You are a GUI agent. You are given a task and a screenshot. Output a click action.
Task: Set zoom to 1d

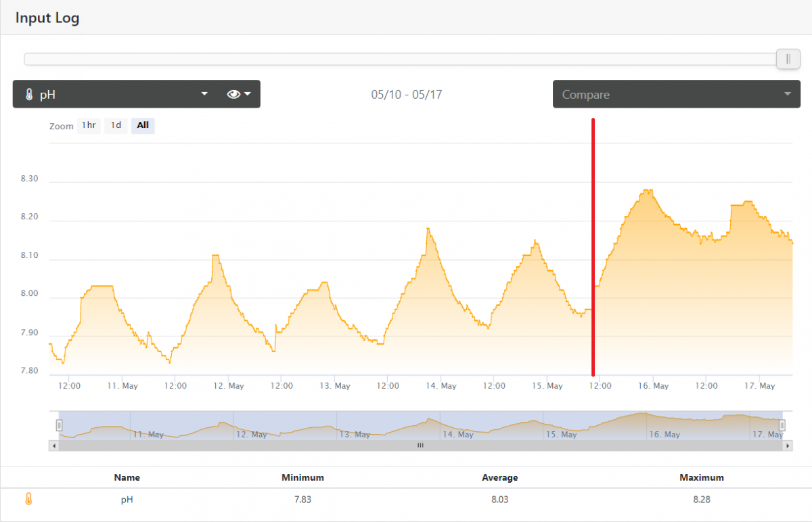point(116,125)
